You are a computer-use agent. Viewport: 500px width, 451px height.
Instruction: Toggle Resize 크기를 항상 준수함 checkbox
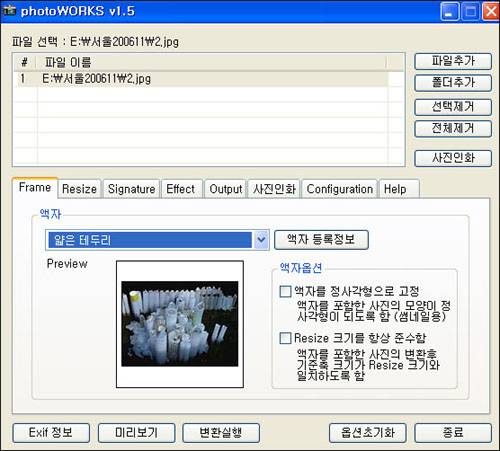[x=285, y=338]
